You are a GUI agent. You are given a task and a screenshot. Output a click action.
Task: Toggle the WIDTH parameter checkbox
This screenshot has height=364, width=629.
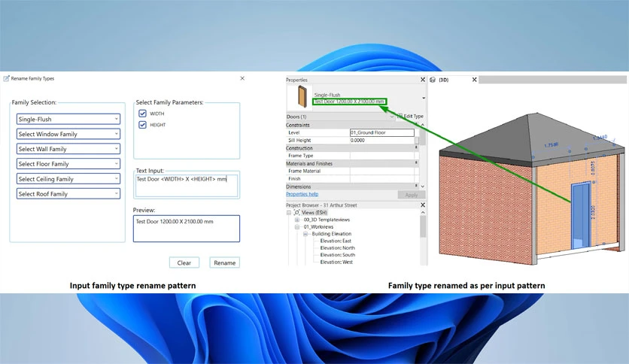[142, 114]
